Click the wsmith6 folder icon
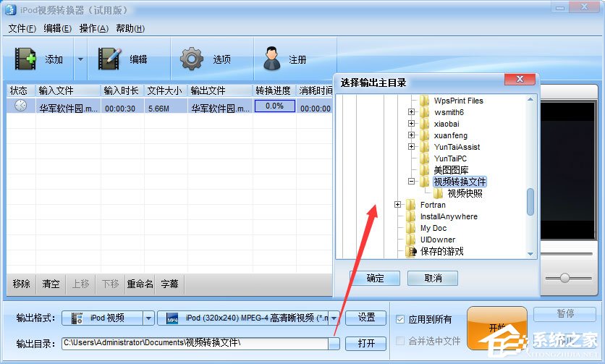The height and width of the screenshot is (364, 605). coord(424,112)
